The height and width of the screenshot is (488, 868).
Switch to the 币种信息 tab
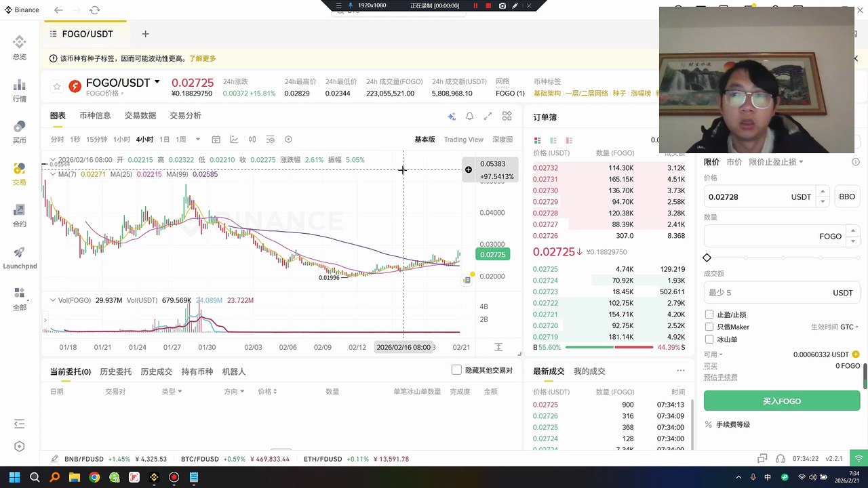pos(95,115)
